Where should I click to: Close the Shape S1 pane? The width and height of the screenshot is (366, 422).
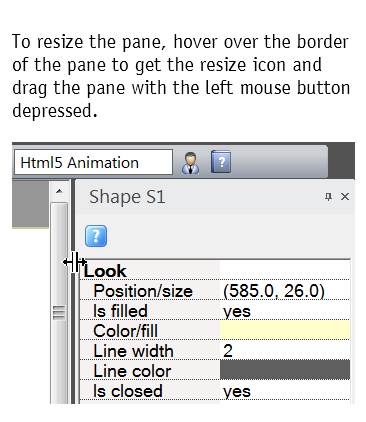(x=345, y=197)
